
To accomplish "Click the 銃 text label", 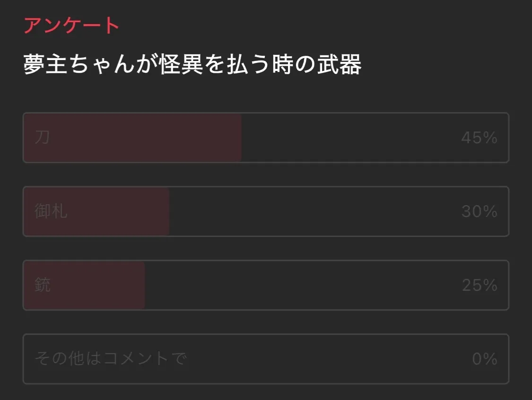I will (42, 285).
